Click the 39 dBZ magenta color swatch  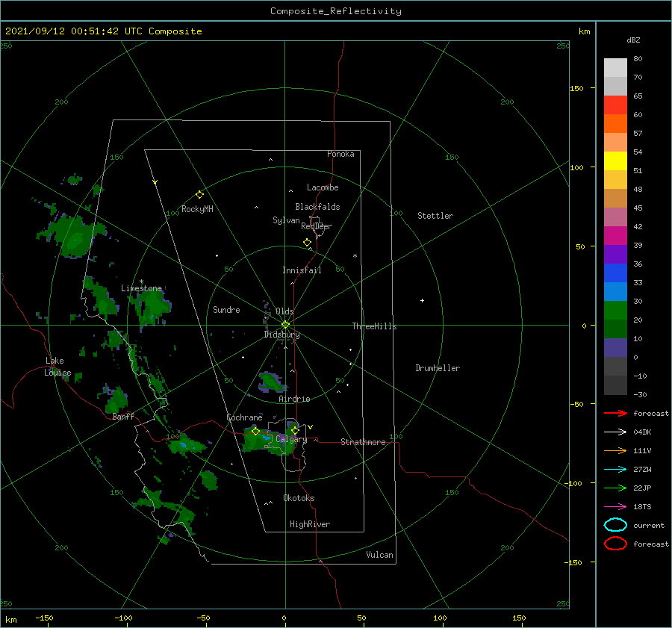tap(615, 235)
